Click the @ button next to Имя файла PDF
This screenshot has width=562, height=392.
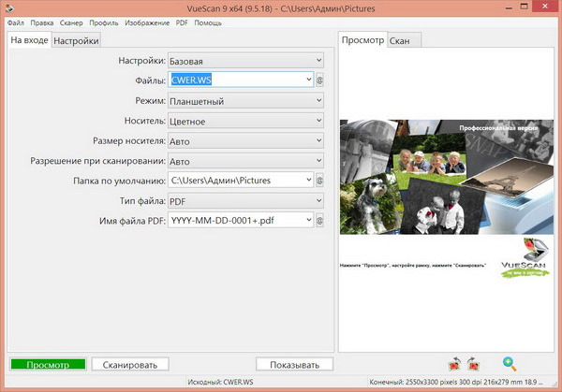point(319,222)
